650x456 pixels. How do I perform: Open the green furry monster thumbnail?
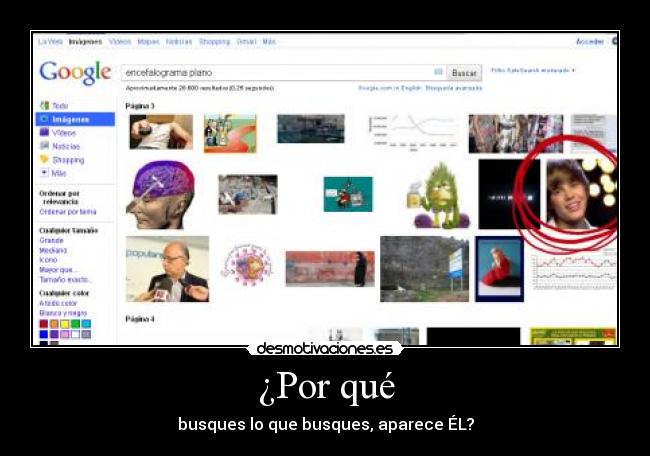click(439, 196)
